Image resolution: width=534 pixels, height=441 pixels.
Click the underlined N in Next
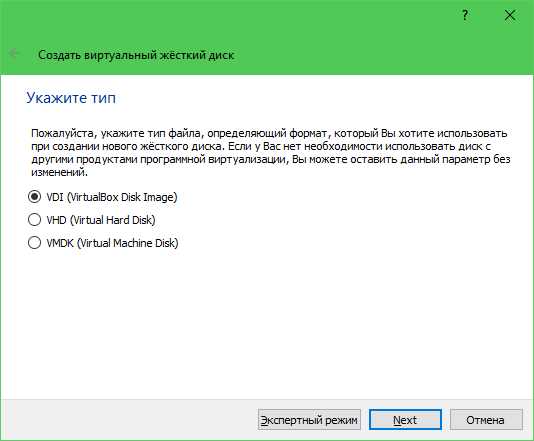[x=397, y=420]
